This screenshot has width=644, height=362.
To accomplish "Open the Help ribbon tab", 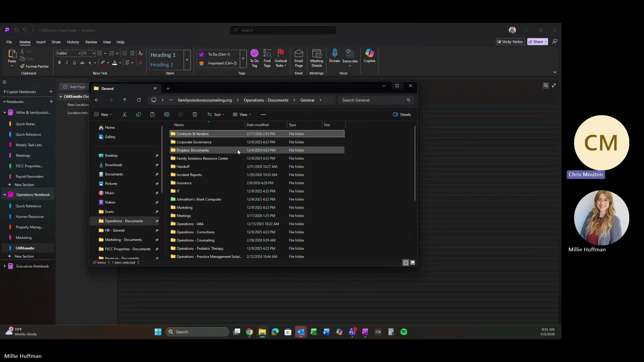I will pos(120,42).
